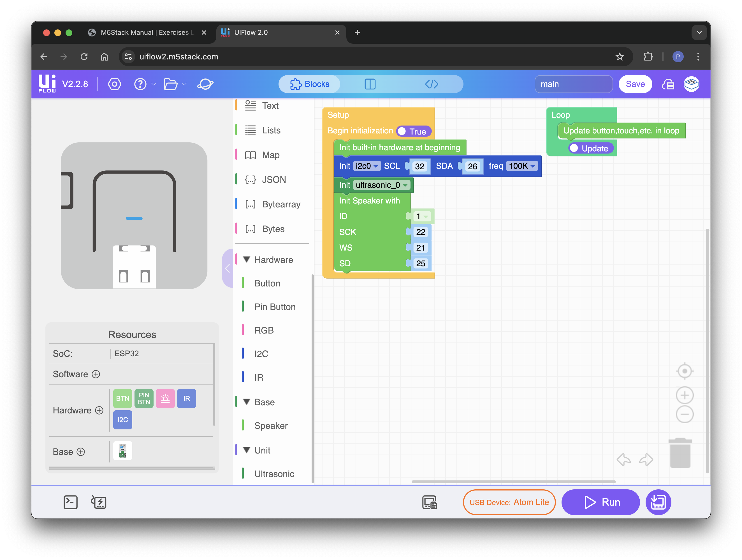Add a Base resource with plus
The image size is (742, 560).
(81, 452)
